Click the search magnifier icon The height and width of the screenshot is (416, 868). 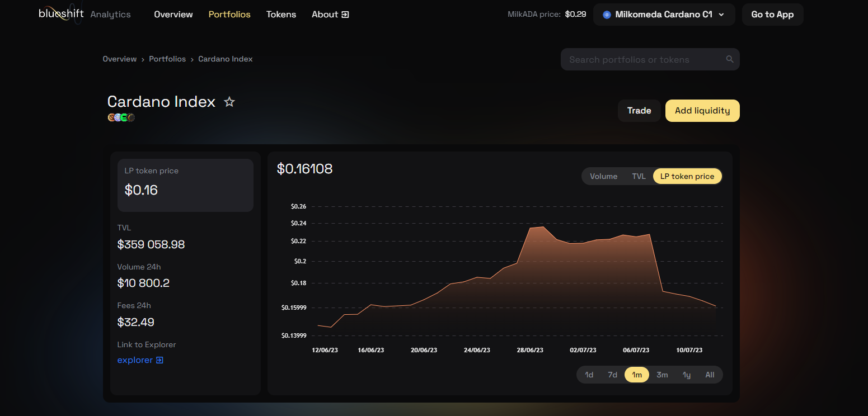tap(729, 59)
